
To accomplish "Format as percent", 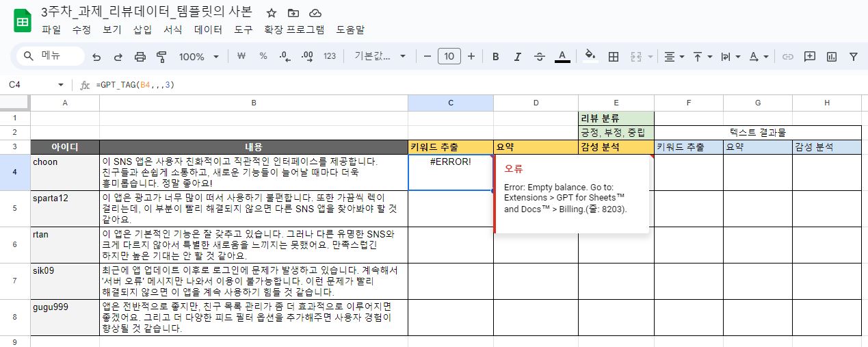I will point(263,56).
